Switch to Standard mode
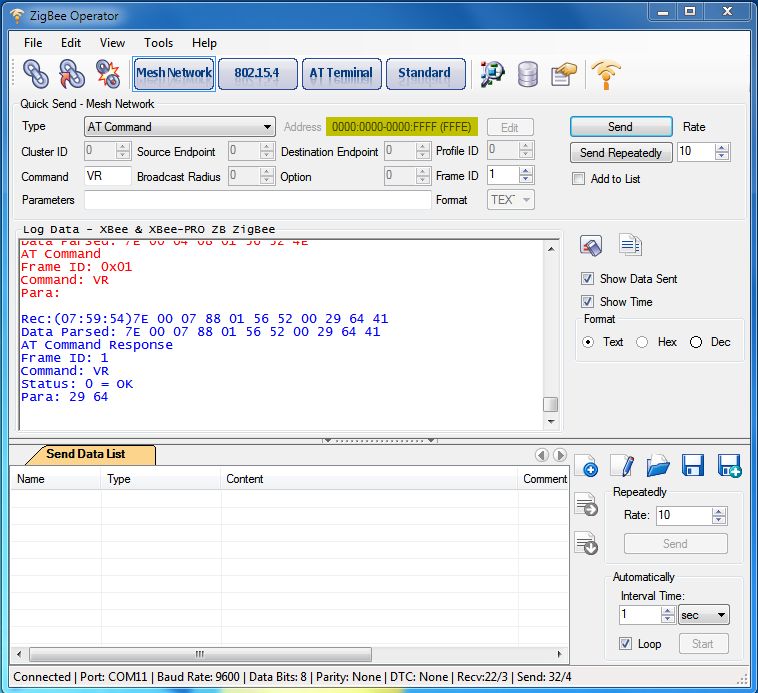This screenshot has width=758, height=693. (x=425, y=74)
